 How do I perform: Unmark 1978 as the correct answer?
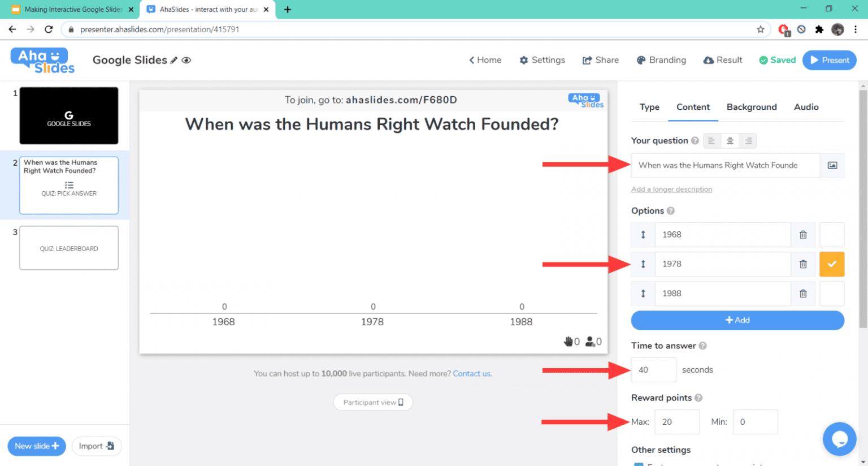832,264
